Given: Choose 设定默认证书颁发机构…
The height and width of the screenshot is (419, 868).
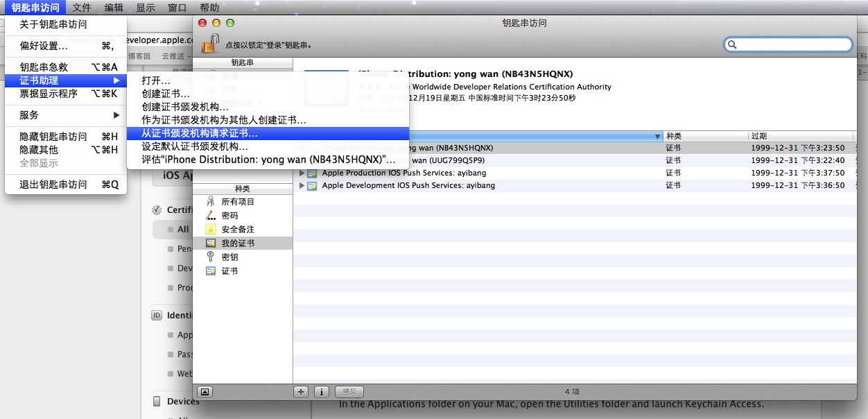Looking at the screenshot, I should point(268,146).
